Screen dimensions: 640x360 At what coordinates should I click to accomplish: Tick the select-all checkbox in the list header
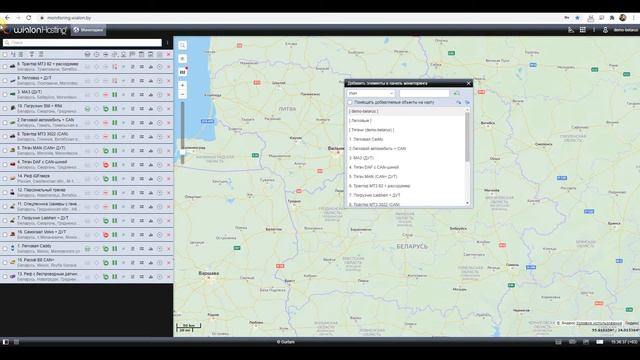(x=5, y=54)
